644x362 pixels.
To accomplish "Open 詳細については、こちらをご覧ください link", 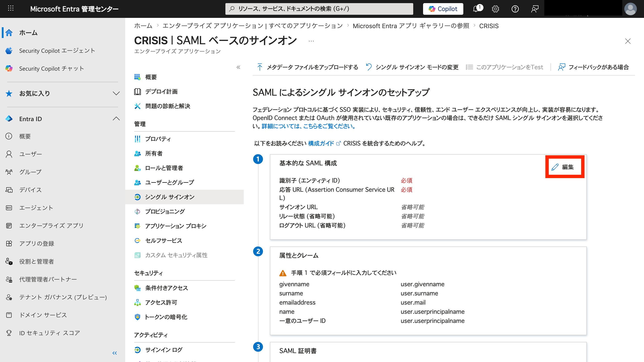I will click(309, 126).
